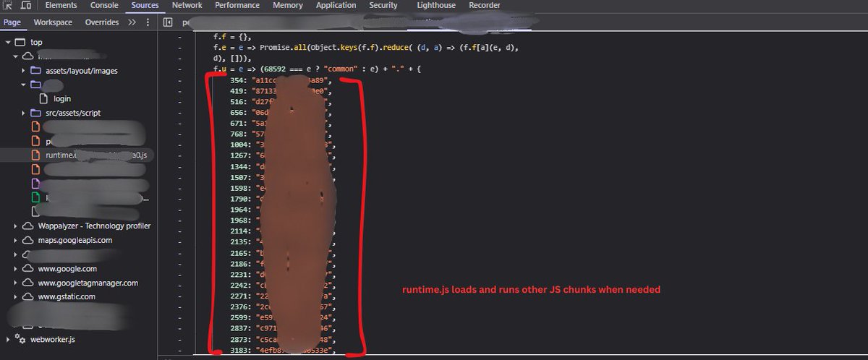The height and width of the screenshot is (360, 868).
Task: Select webworker.js in the tree
Action: tap(53, 339)
